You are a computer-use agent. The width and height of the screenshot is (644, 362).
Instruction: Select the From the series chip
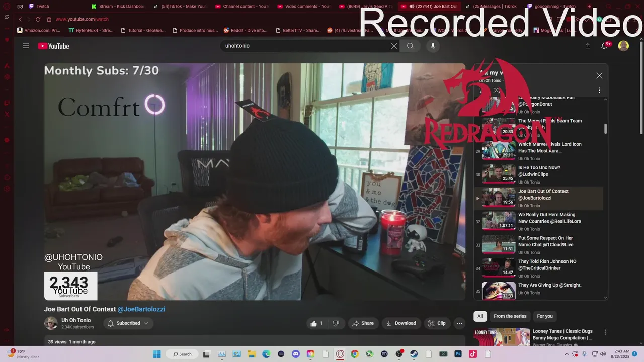click(510, 316)
